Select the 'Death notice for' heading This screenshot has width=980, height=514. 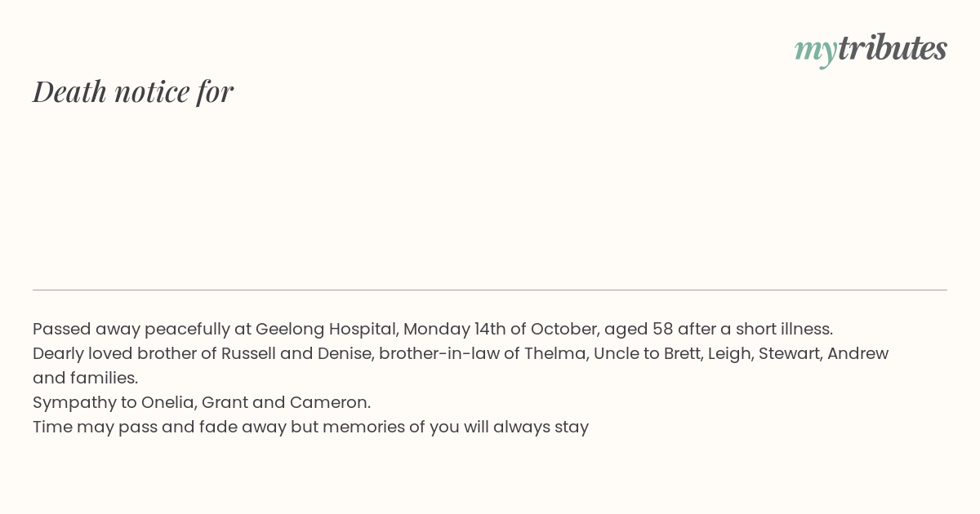point(133,91)
